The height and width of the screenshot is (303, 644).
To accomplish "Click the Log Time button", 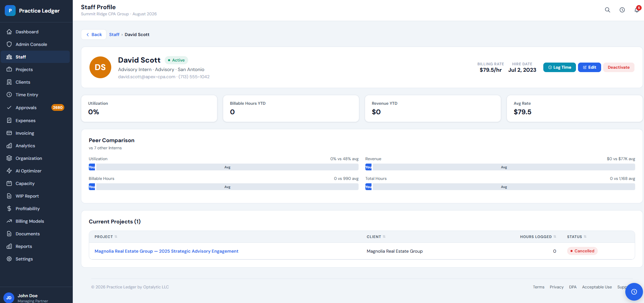I will pos(559,67).
